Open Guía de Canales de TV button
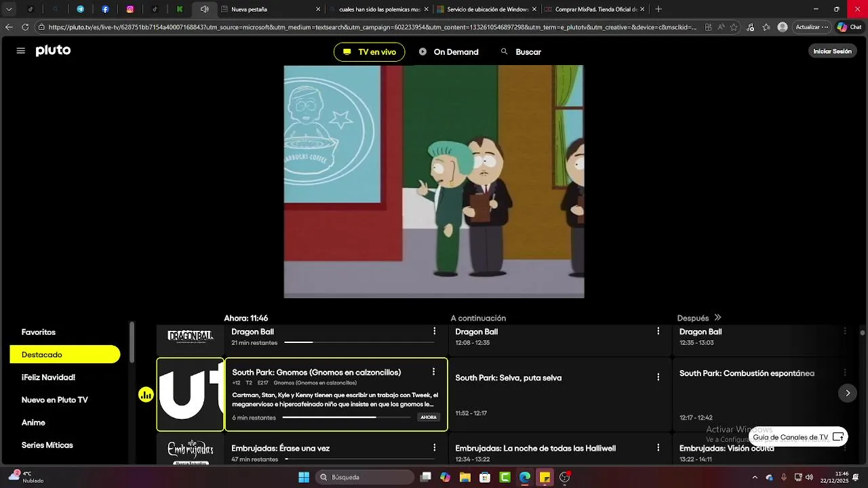868x488 pixels. point(798,437)
